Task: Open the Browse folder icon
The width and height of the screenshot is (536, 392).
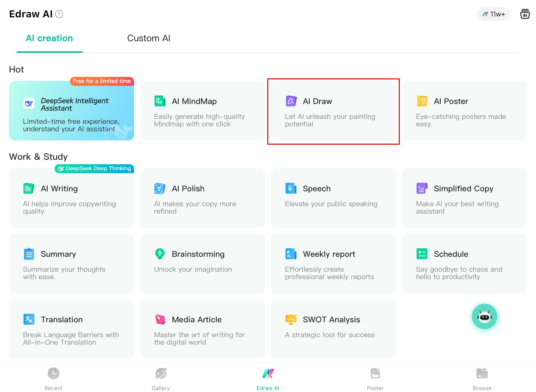Action: (482, 373)
